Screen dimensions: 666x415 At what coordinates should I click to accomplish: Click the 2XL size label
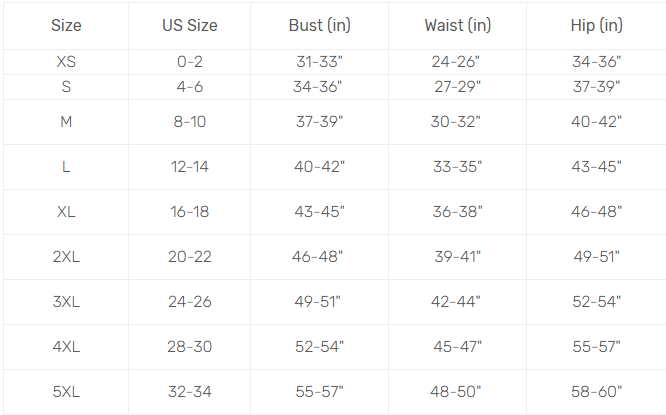66,257
